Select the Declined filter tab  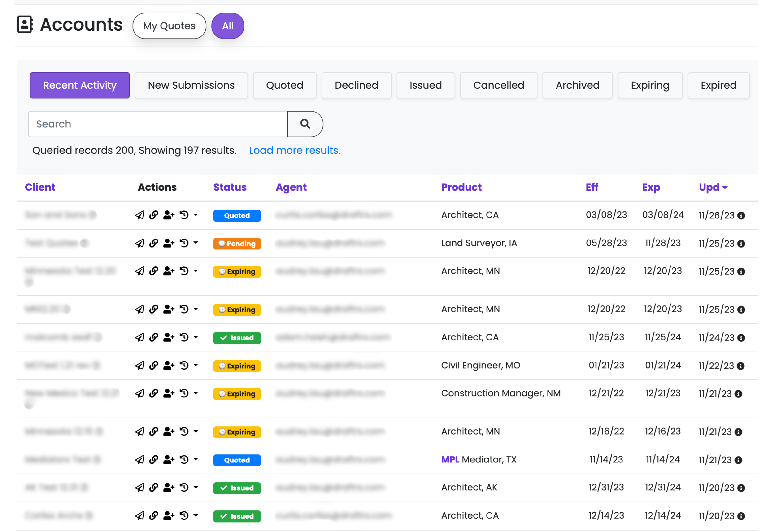click(356, 85)
